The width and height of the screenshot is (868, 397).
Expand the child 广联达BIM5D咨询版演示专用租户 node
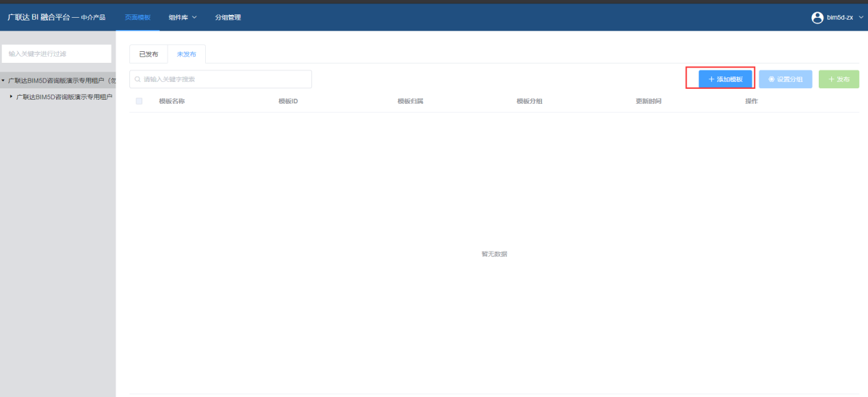click(11, 97)
